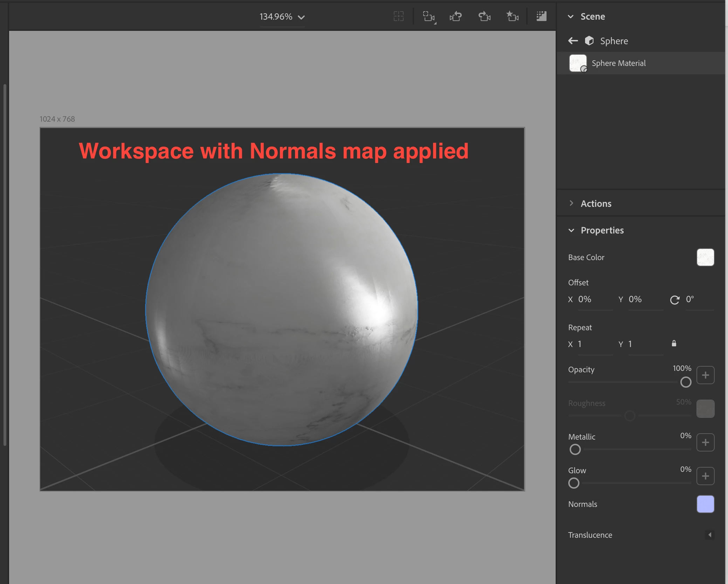Add texture to Opacity with plus
Viewport: 728px width, 584px height.
[x=705, y=375]
